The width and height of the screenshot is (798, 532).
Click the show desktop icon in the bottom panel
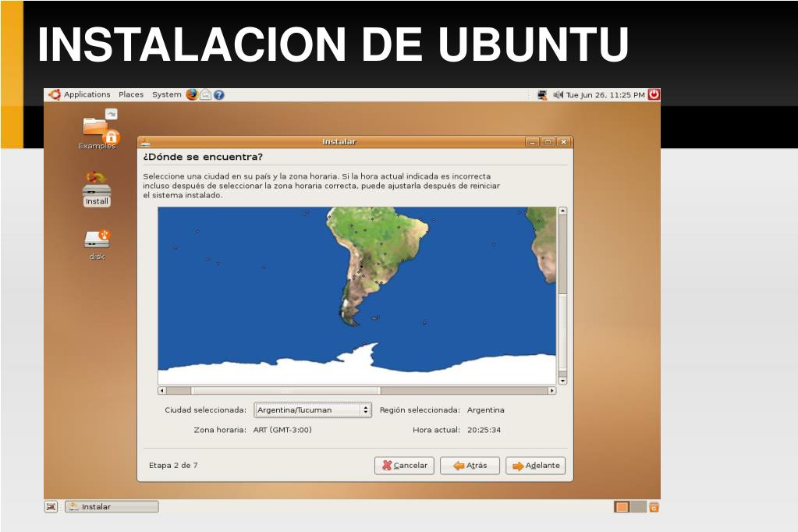click(x=51, y=506)
